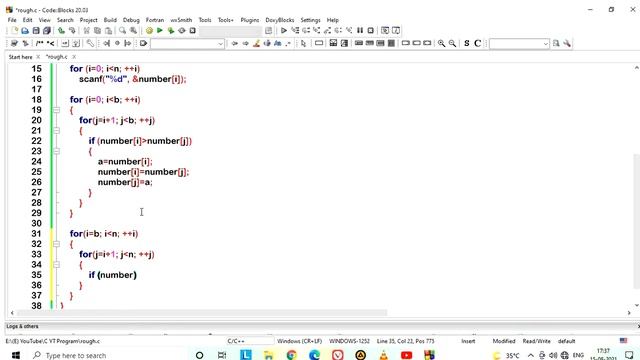Open the Edit menu
Image resolution: width=640 pixels, height=360 pixels.
point(27,20)
